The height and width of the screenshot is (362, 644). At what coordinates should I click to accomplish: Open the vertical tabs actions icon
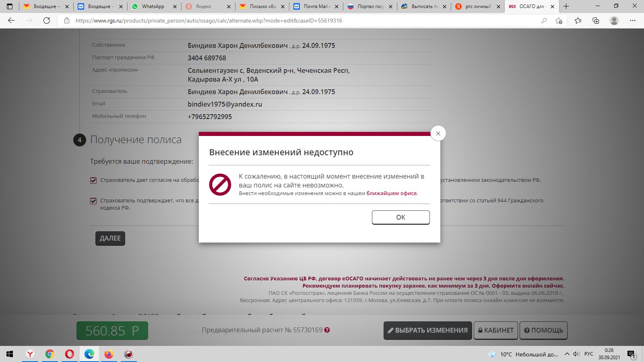[10, 6]
